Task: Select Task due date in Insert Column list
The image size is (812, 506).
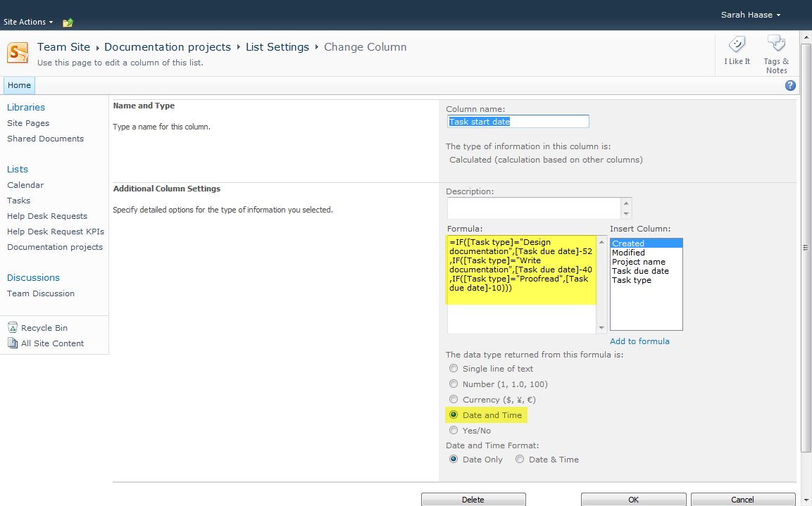Action: tap(640, 271)
